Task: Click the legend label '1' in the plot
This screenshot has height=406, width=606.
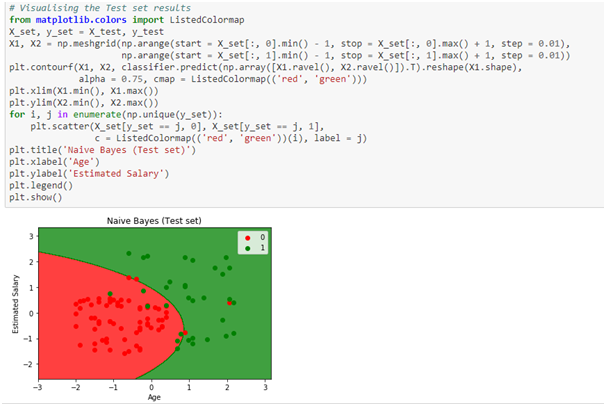Action: (263, 248)
